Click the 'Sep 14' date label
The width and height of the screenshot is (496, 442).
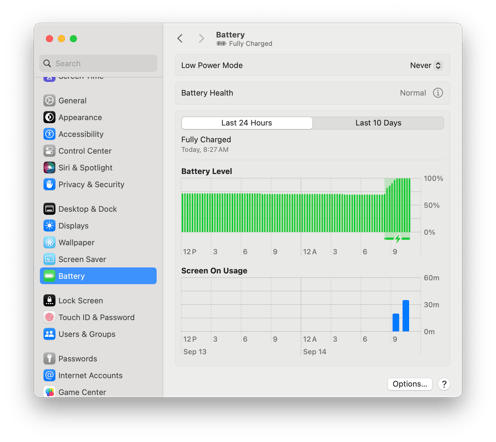click(314, 352)
